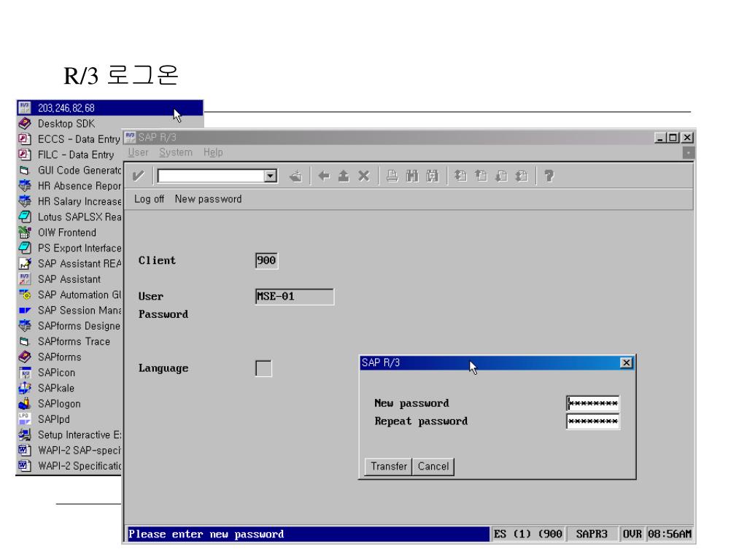Open the Help menu
Screen dimensions: 747x560
[x=213, y=152]
